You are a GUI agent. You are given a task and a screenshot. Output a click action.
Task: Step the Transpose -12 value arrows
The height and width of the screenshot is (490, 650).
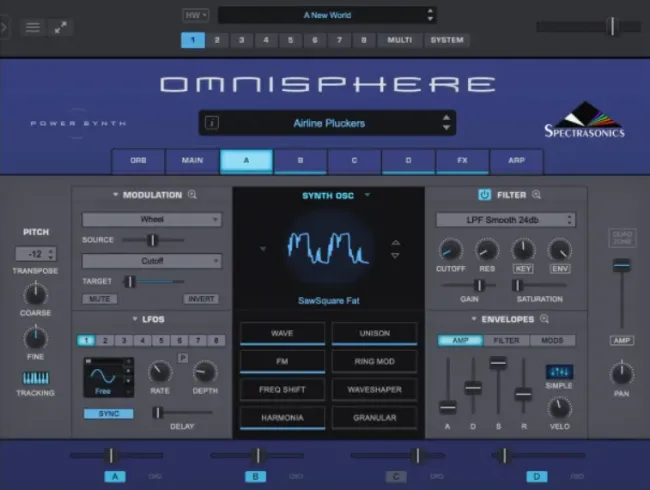(51, 254)
